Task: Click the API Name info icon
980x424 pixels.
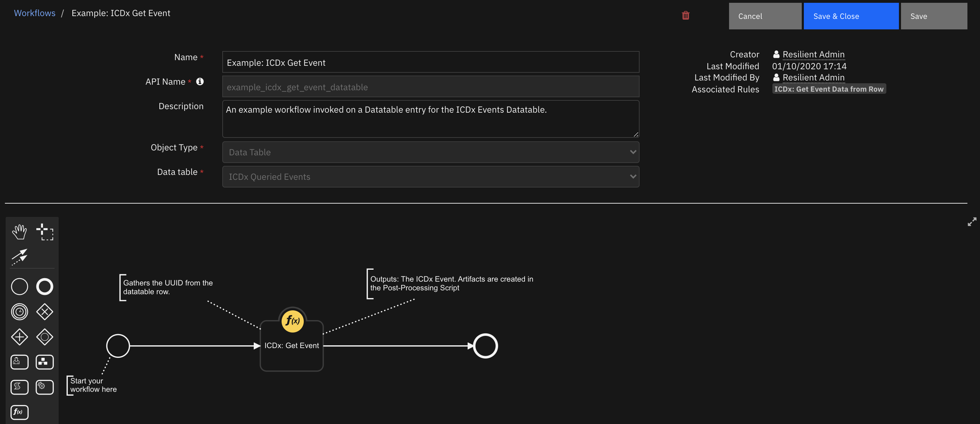Action: click(200, 82)
